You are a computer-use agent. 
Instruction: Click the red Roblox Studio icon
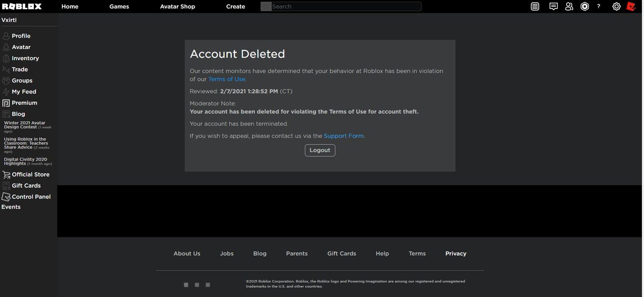click(x=632, y=6)
